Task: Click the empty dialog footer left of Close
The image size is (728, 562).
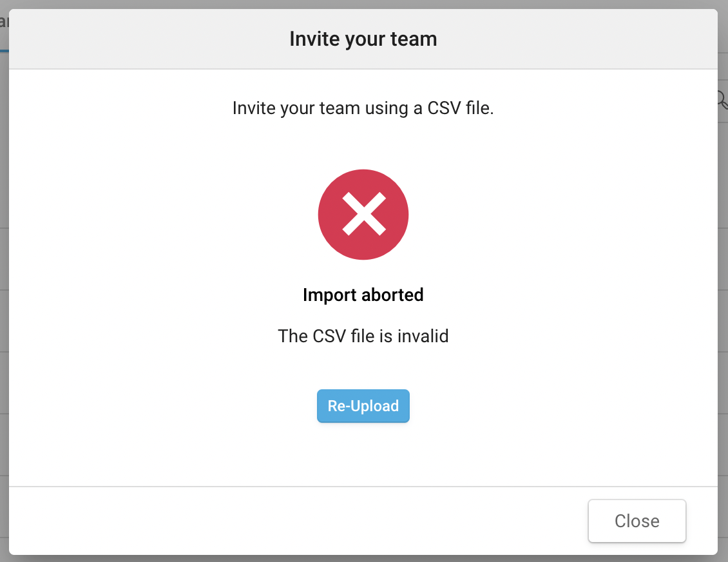Action: (290, 521)
